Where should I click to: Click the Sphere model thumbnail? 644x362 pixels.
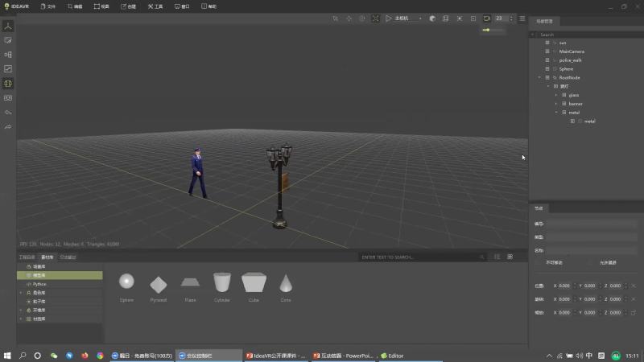[126, 282]
